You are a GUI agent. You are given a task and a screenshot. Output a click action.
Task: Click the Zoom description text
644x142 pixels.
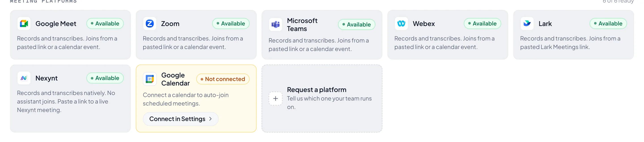coord(193,43)
